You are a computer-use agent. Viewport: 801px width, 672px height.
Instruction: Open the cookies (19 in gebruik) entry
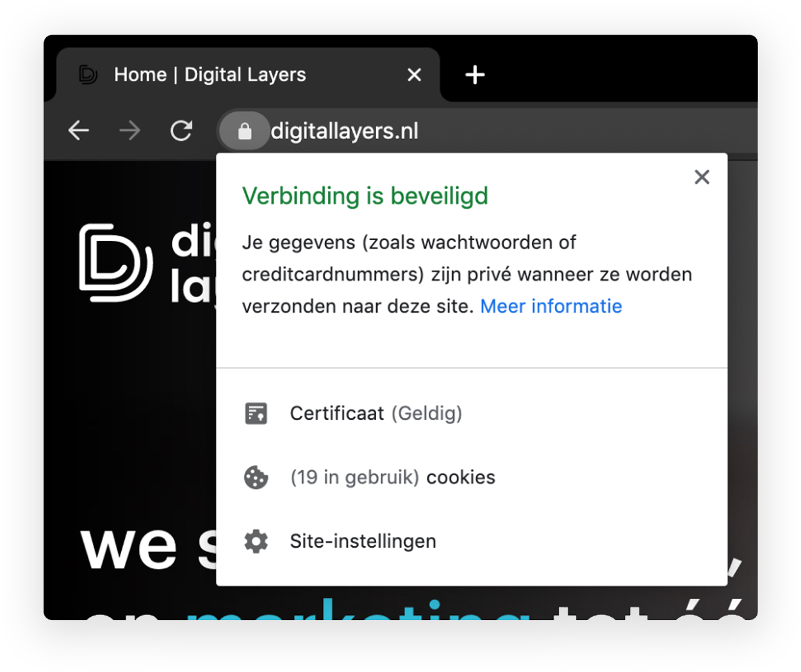pyautogui.click(x=472, y=477)
